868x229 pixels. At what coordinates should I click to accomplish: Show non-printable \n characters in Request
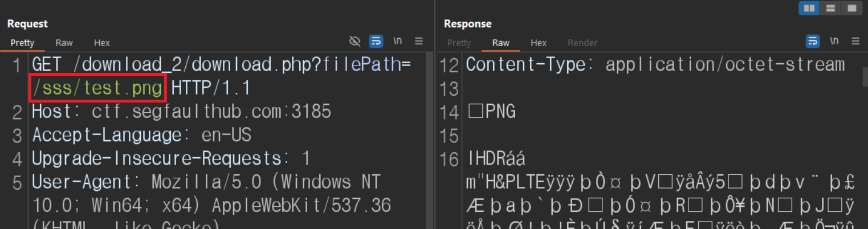click(398, 41)
